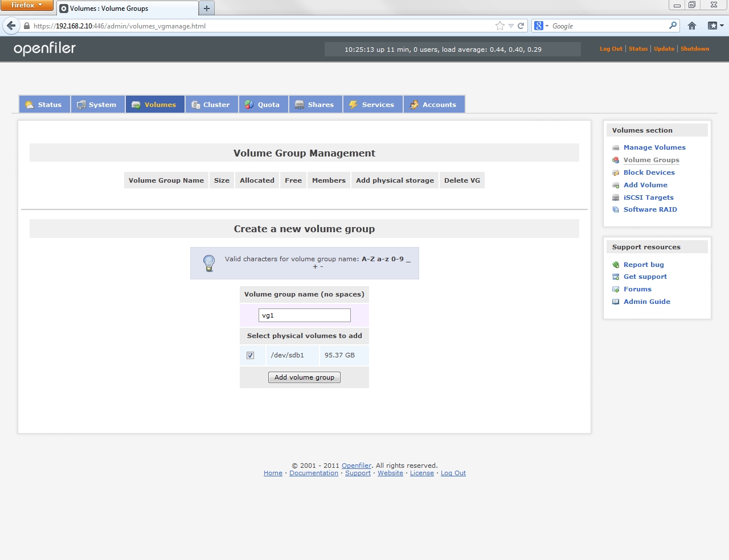Click the browser home icon
This screenshot has width=729, height=560.
point(692,26)
